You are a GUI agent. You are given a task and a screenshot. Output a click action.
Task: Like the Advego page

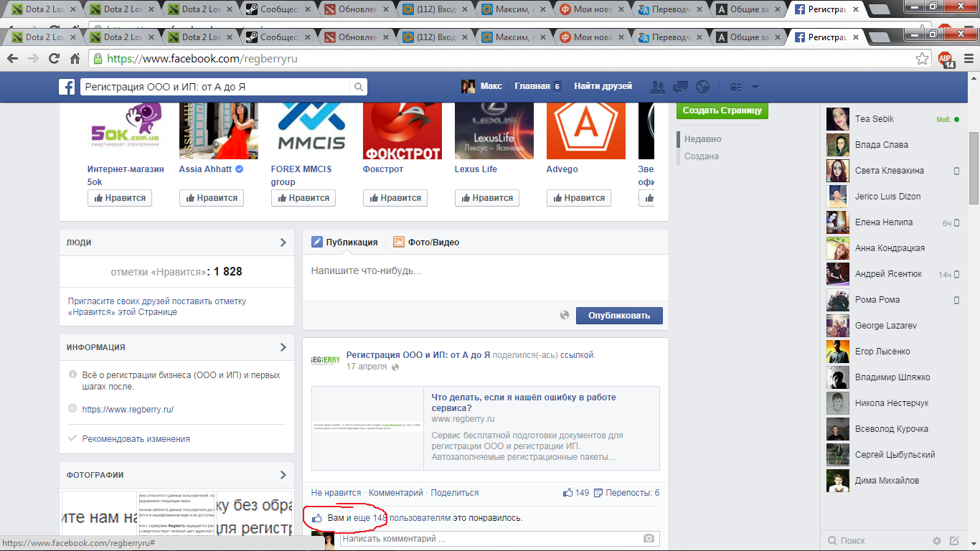[x=579, y=198]
